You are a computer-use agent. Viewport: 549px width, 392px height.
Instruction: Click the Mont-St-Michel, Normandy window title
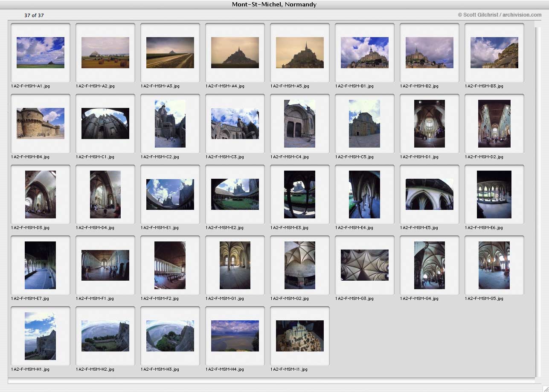[274, 5]
